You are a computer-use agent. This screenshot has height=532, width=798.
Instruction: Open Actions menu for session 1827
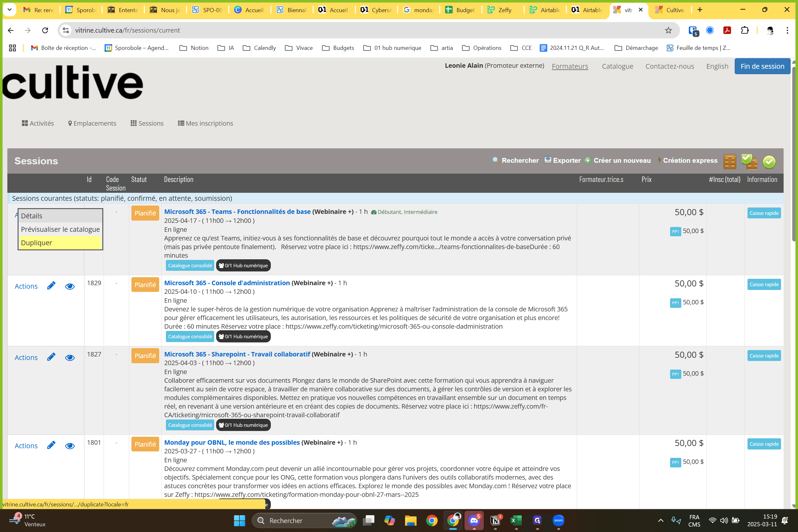pyautogui.click(x=26, y=357)
